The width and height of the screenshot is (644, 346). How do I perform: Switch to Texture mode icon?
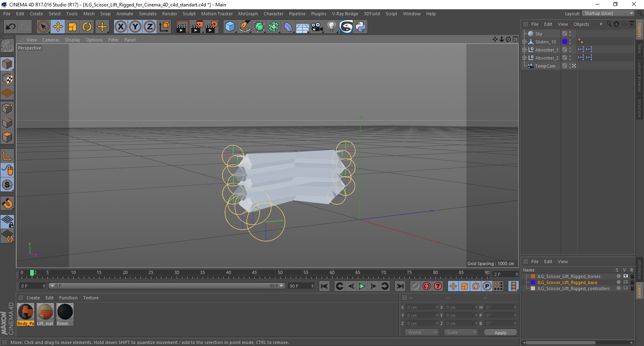click(7, 79)
